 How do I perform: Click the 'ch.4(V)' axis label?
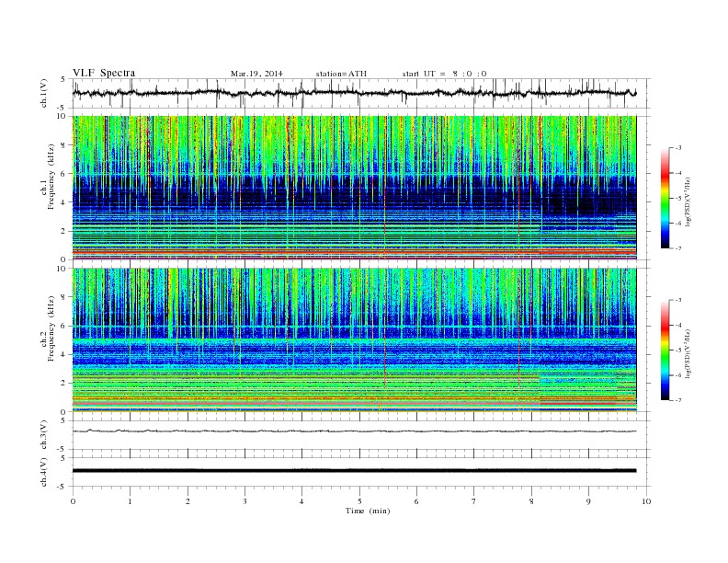(44, 472)
